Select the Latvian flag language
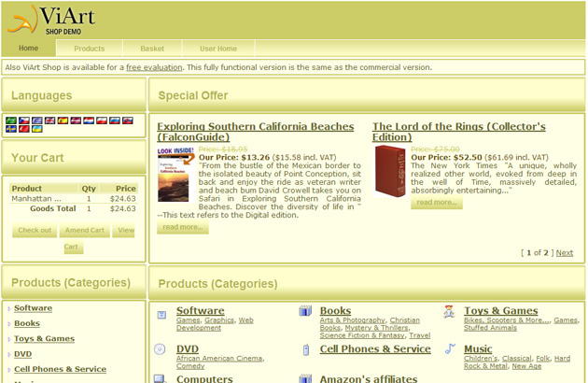Viewport: 588px width, 383px height. click(76, 121)
